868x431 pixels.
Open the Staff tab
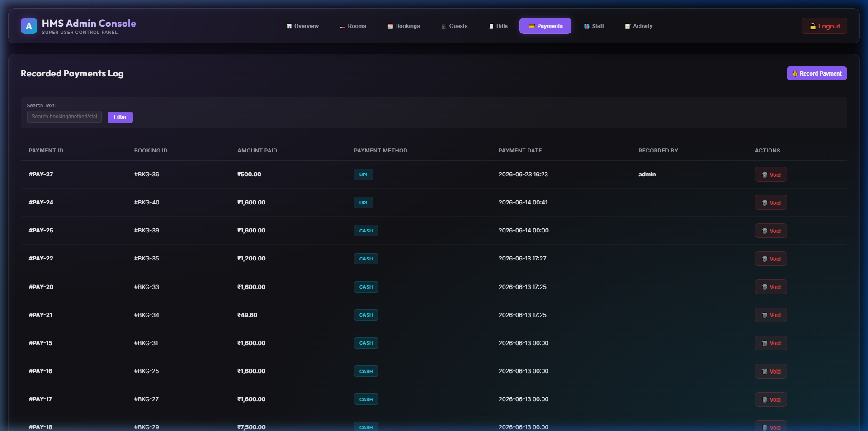tap(594, 26)
